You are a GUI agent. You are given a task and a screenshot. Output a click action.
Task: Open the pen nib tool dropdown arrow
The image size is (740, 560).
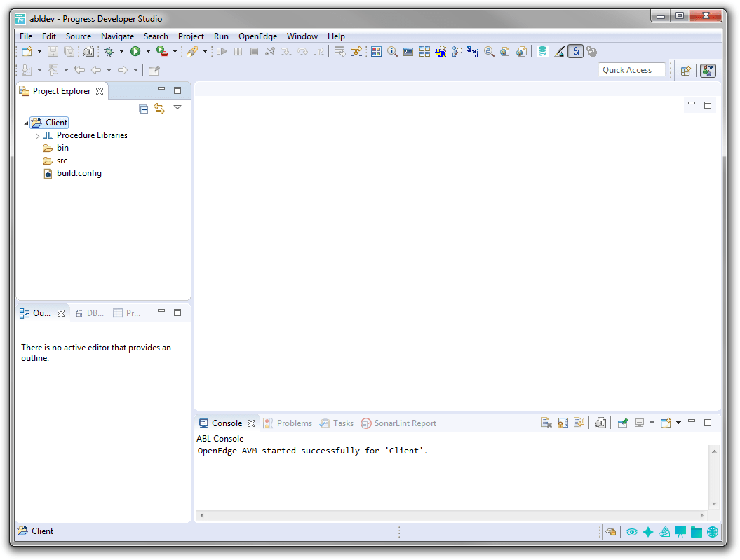(205, 51)
